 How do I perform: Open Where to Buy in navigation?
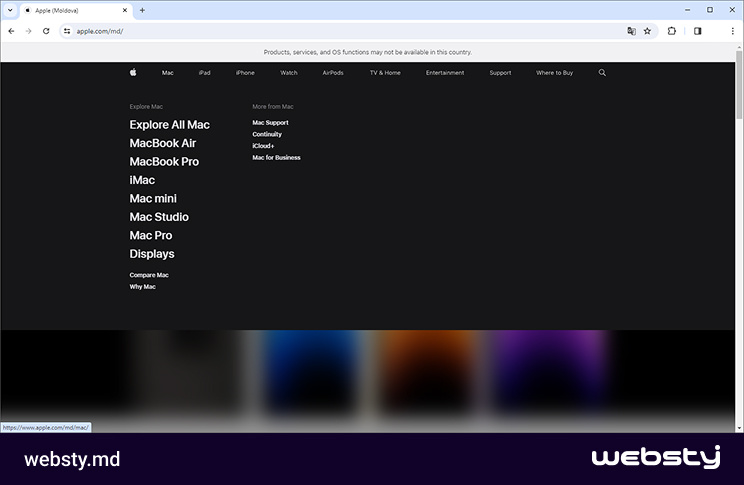554,73
